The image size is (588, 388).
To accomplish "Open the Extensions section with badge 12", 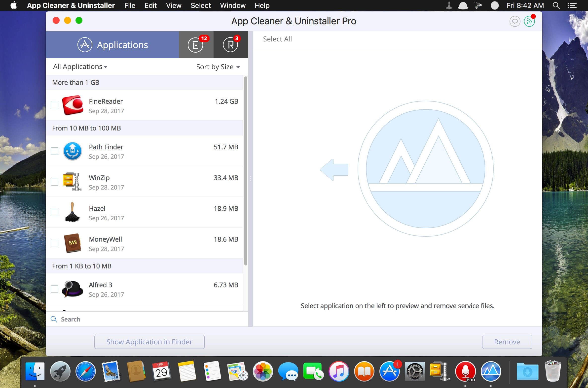I will (x=195, y=45).
